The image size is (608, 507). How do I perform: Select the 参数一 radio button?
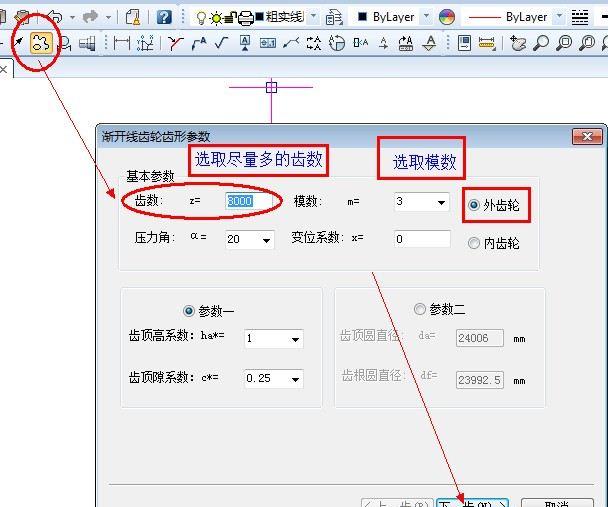coord(189,311)
